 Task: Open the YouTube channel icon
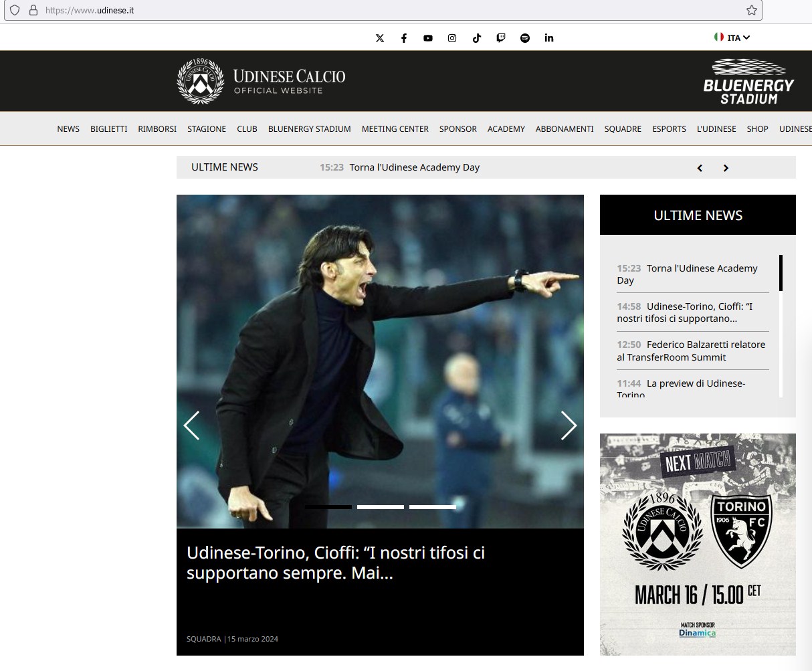click(x=428, y=38)
